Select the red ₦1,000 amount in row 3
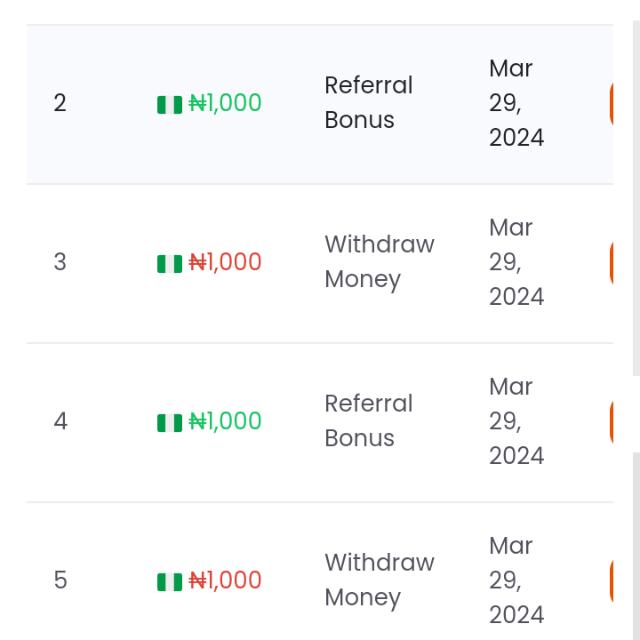 click(225, 262)
